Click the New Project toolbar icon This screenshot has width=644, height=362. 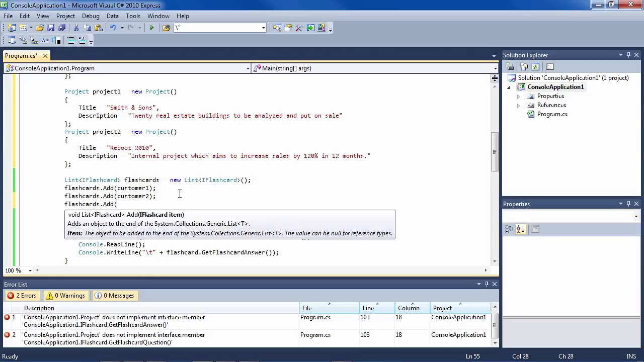12,28
